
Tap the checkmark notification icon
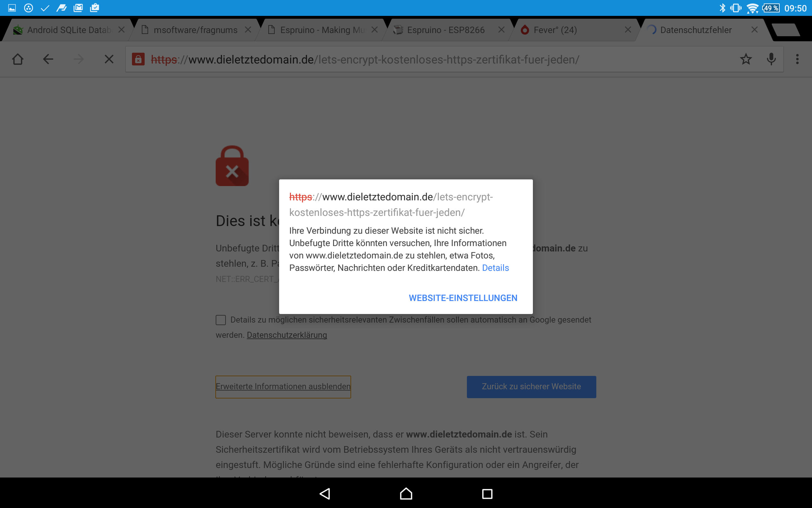[45, 8]
